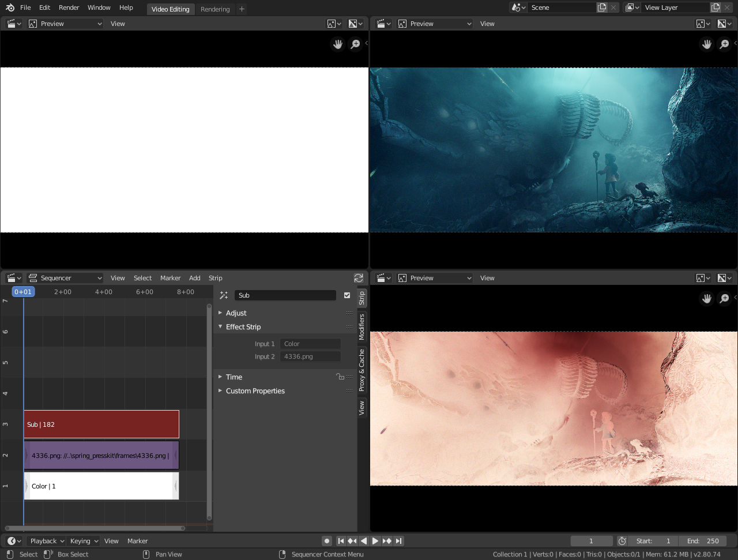Image resolution: width=738 pixels, height=560 pixels.
Task: Click the Playback popover in the timeline footer
Action: (46, 540)
